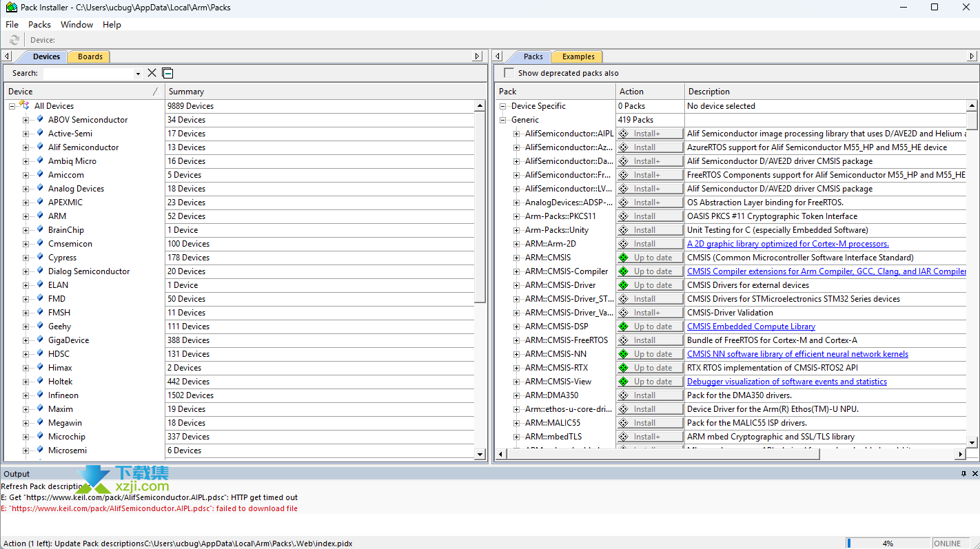Click the Pack Installer application title icon
This screenshot has width=980, height=549.
pyautogui.click(x=11, y=8)
